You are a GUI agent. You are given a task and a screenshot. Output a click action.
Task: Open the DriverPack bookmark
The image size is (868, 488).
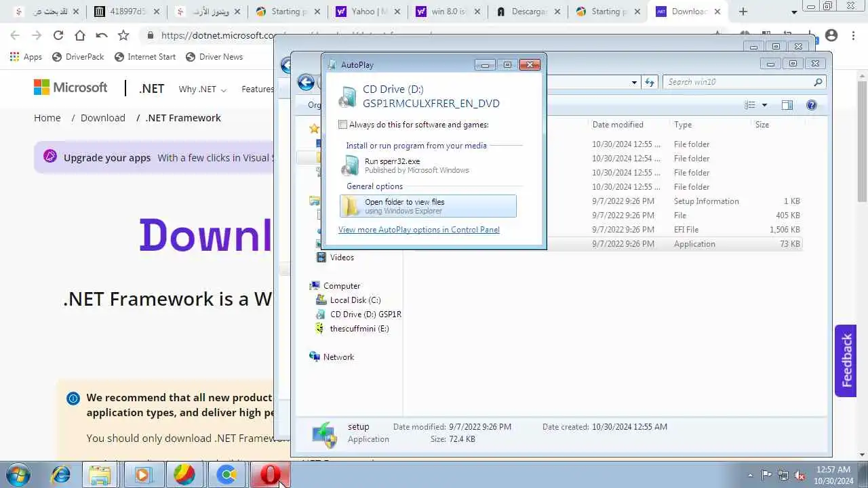[77, 57]
